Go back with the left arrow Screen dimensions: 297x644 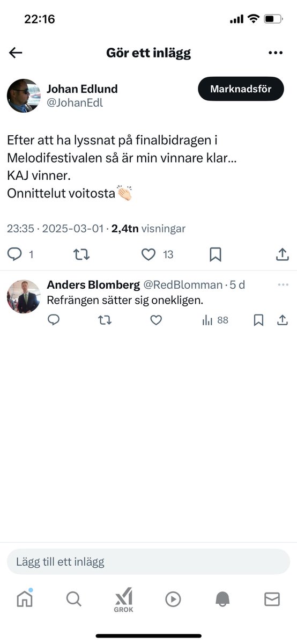click(x=16, y=53)
